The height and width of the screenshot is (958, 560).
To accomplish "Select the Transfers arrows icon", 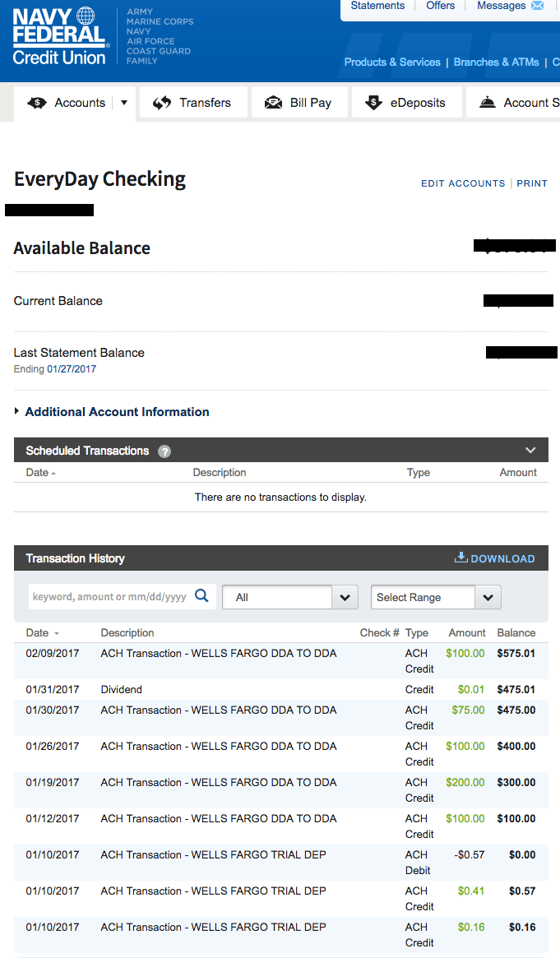I will point(161,102).
